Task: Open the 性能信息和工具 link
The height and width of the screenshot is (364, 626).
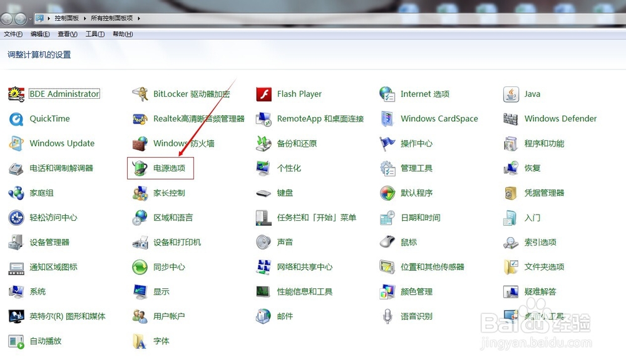Action: [305, 292]
